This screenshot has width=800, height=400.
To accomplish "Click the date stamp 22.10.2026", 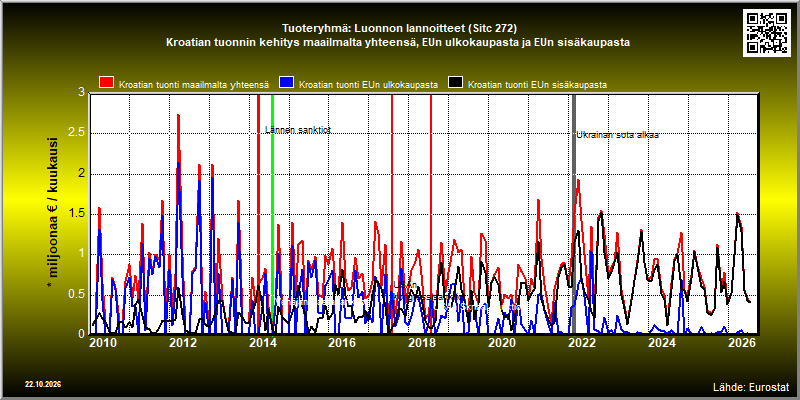I will pyautogui.click(x=43, y=384).
